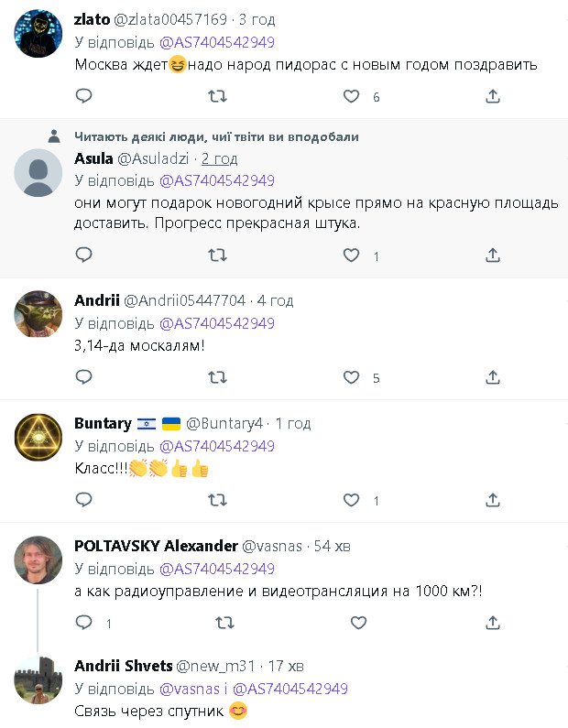Share Buntary's tweet
This screenshot has height=728, width=568.
tap(492, 500)
